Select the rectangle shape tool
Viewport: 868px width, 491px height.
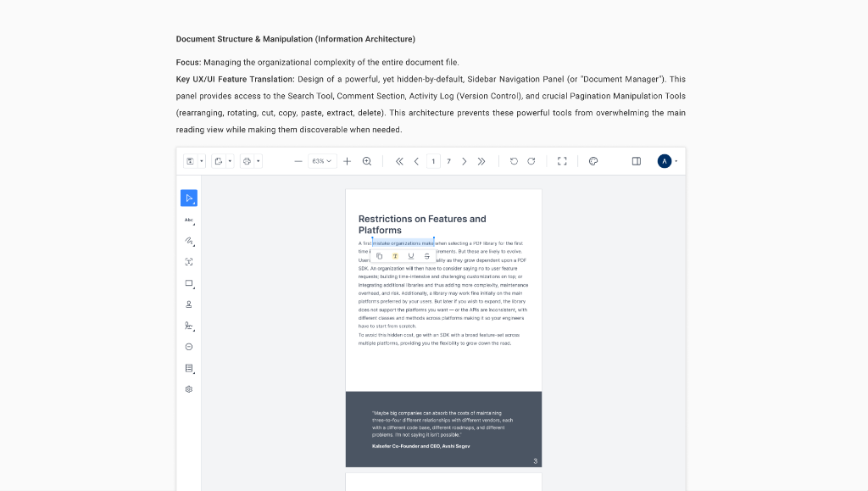(x=189, y=282)
